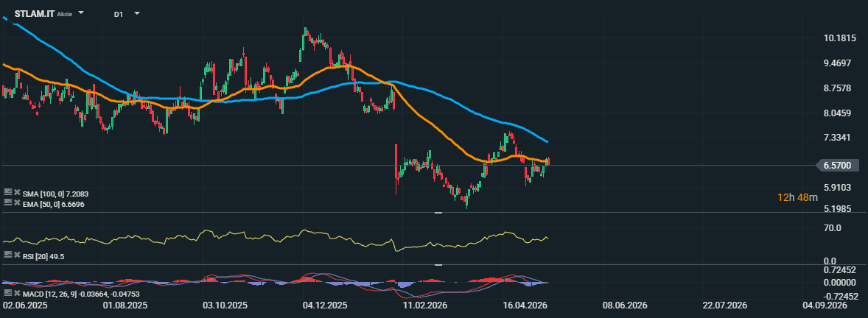Screen dimensions: 868x318
Task: Open settings icon for MACD indicator
Action: [x=8, y=292]
